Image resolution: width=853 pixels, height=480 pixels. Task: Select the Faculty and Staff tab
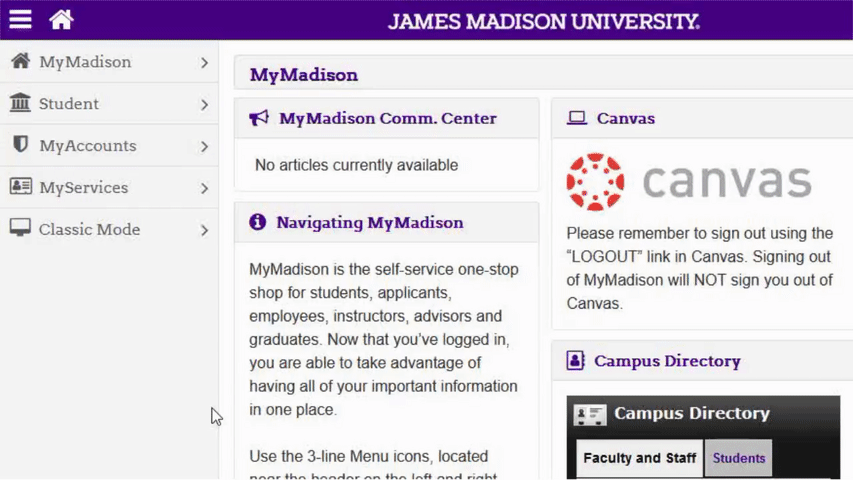click(x=640, y=458)
